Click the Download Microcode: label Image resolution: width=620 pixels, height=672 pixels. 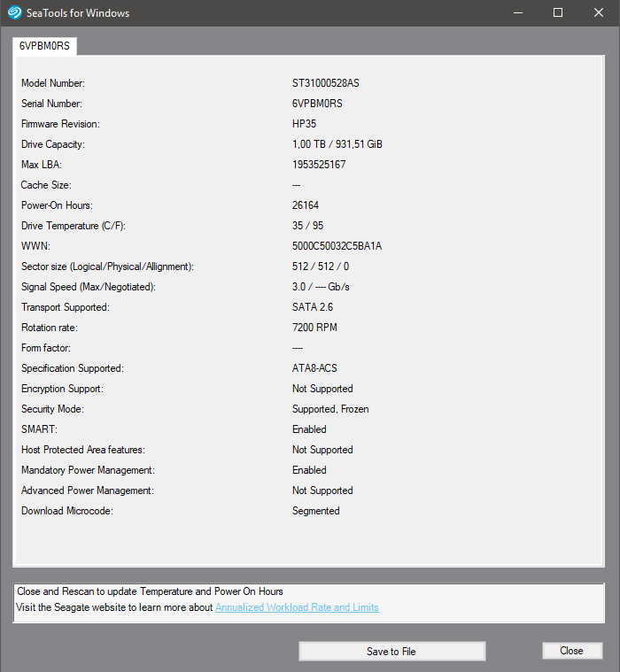pos(67,511)
